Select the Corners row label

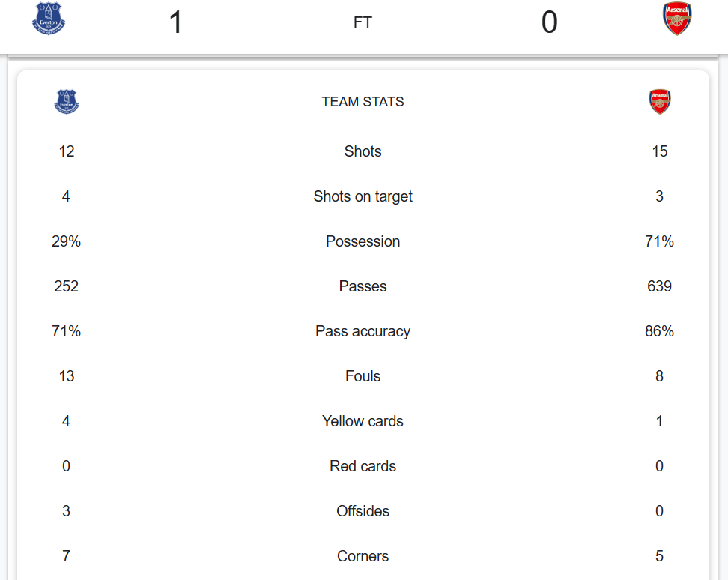(x=363, y=556)
